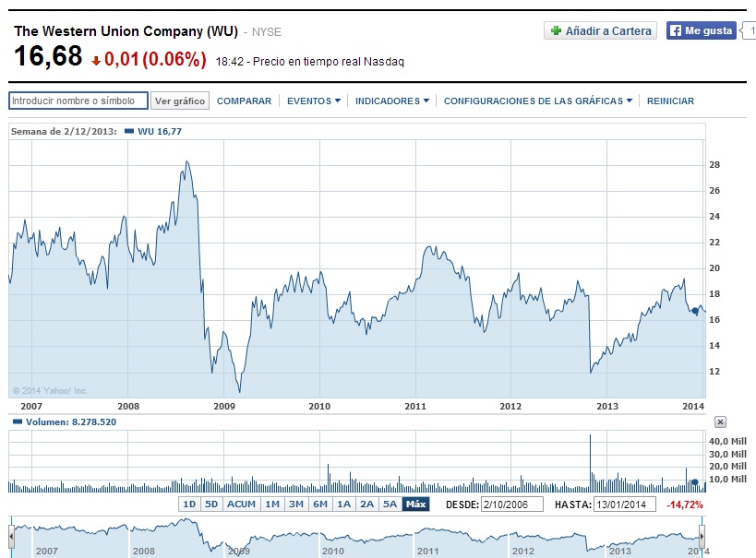Click Semana de 2/12/2013 label
This screenshot has height=558, width=756.
[x=64, y=132]
